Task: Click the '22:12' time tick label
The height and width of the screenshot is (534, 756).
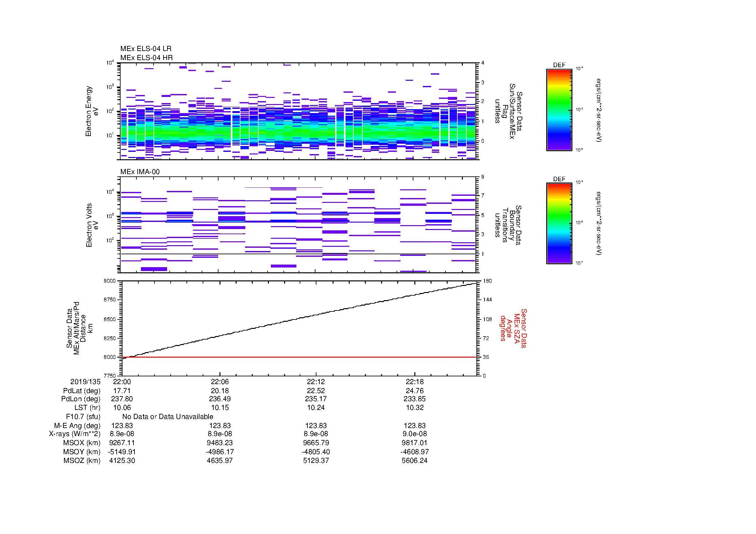Action: click(316, 382)
